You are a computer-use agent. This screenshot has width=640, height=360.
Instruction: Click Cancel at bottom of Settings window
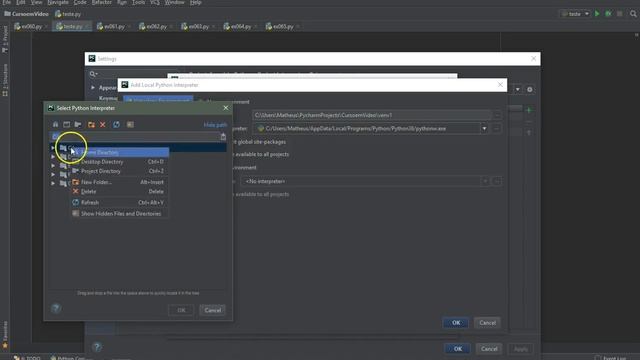click(489, 349)
